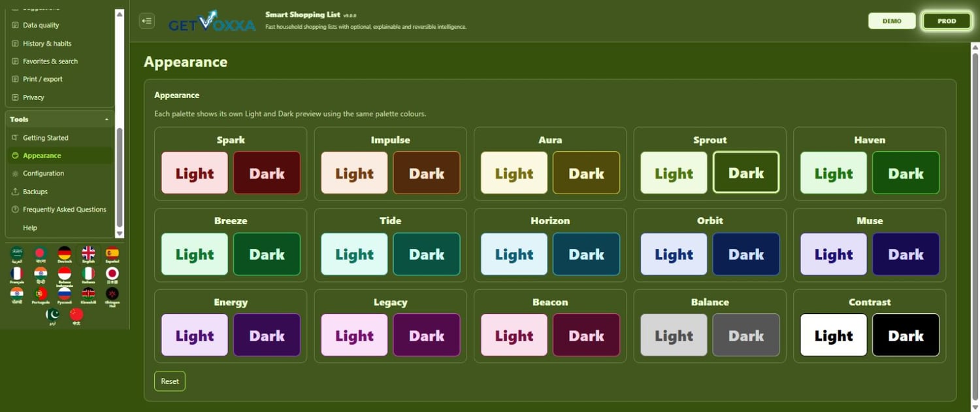
Task: Switch to the DEMO environment
Action: point(892,21)
